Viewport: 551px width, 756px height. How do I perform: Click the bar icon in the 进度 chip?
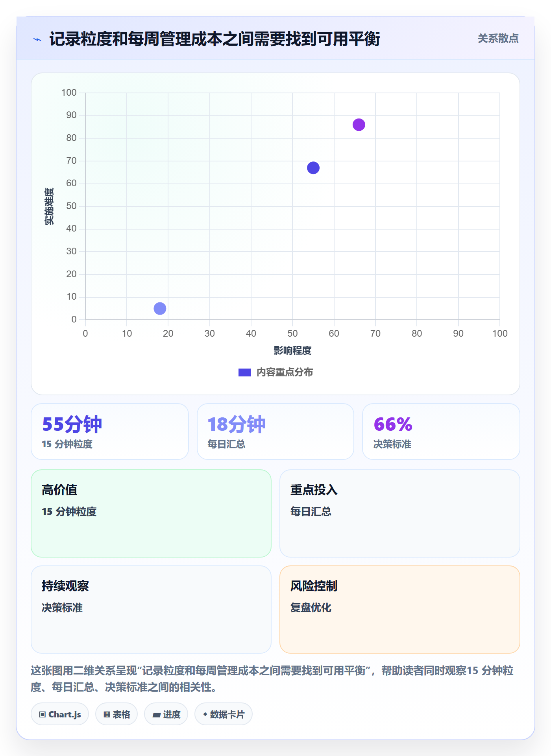tap(157, 715)
